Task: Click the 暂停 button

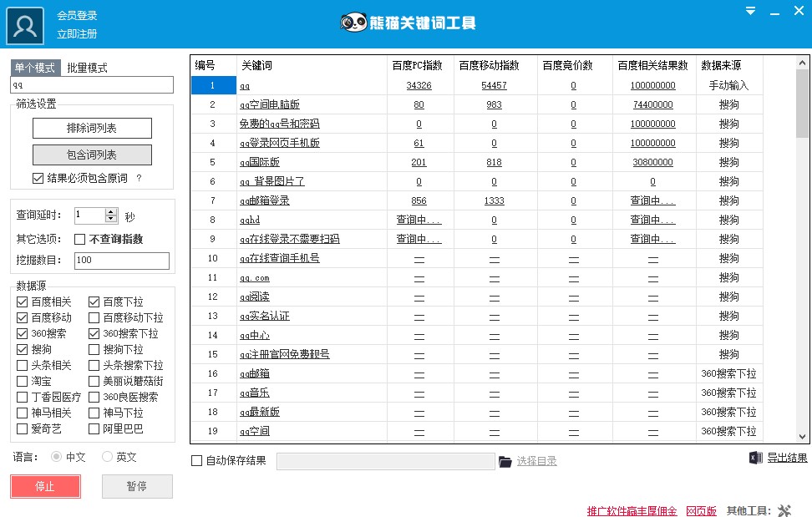Action: point(137,486)
